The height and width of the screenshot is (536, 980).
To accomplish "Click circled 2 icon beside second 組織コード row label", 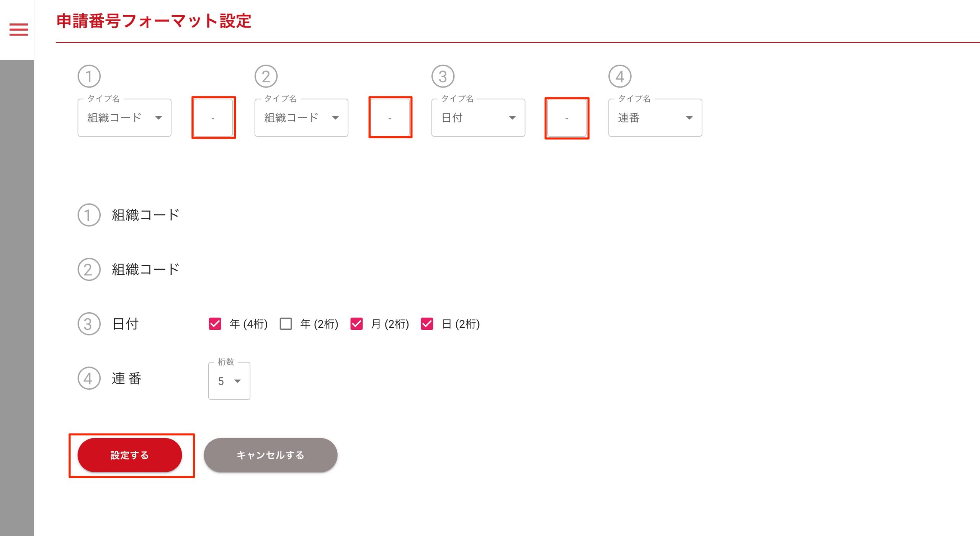I will click(89, 269).
